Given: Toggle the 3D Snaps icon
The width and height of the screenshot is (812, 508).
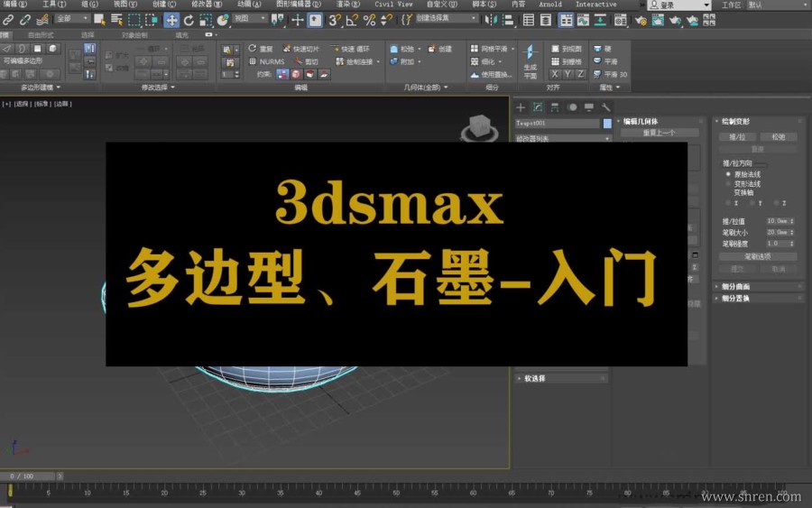Looking at the screenshot, I should coord(335,20).
